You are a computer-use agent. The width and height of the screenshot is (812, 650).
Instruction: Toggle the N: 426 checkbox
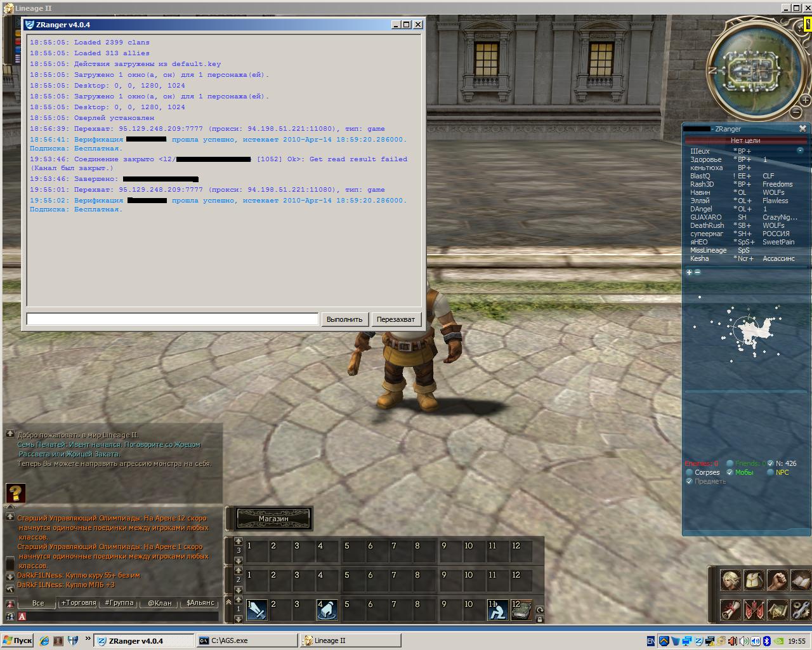[x=771, y=463]
